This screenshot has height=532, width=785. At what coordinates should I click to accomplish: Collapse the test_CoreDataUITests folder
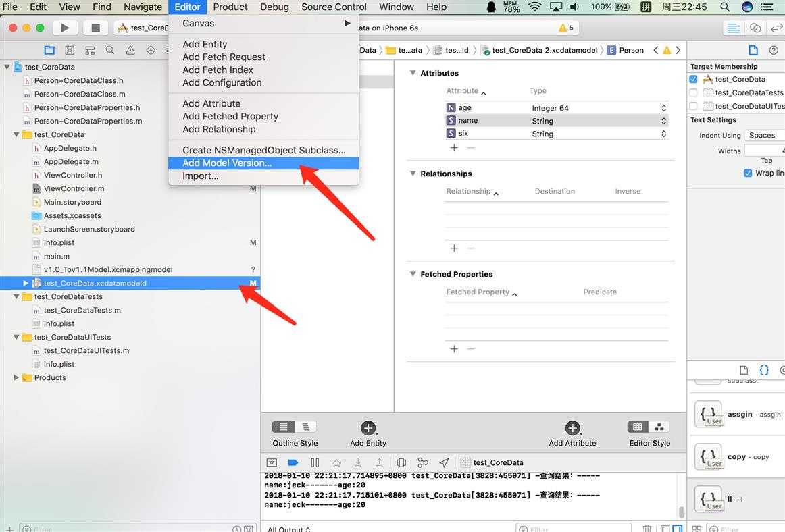click(x=16, y=338)
